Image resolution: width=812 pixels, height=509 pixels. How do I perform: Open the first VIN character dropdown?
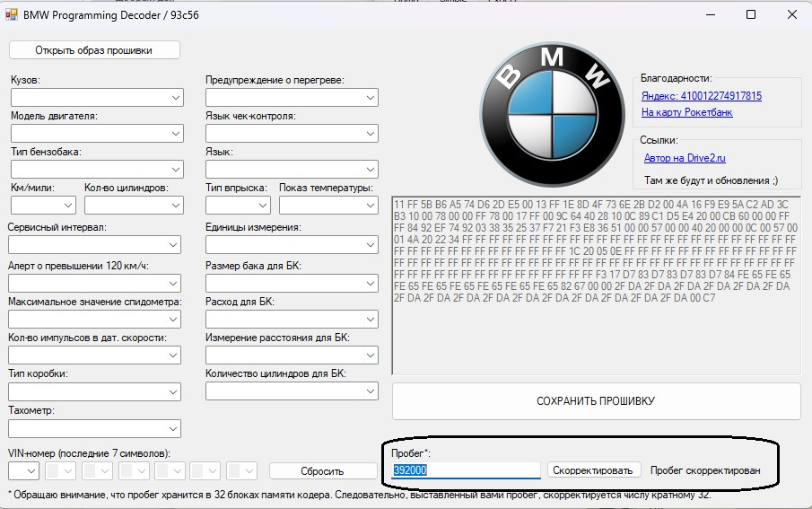23,471
